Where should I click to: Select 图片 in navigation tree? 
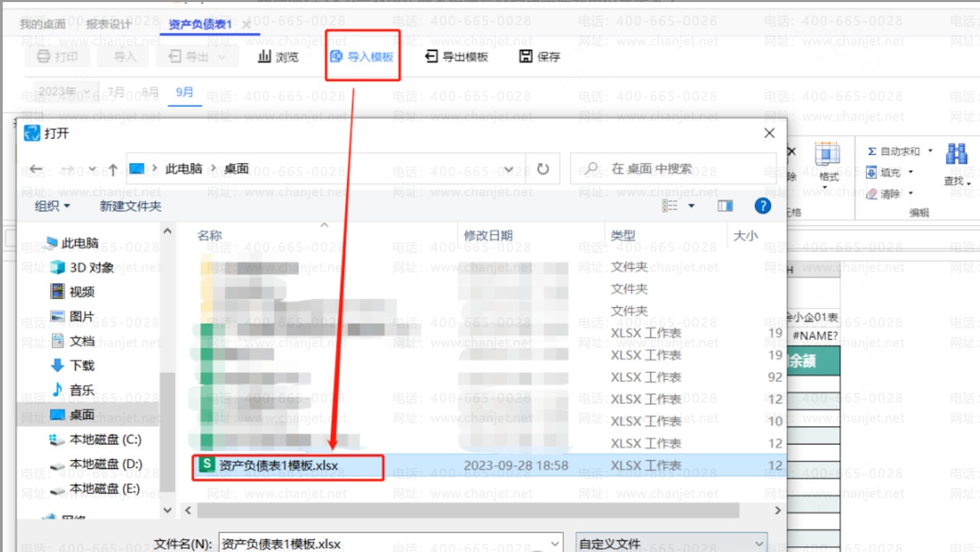tap(73, 317)
